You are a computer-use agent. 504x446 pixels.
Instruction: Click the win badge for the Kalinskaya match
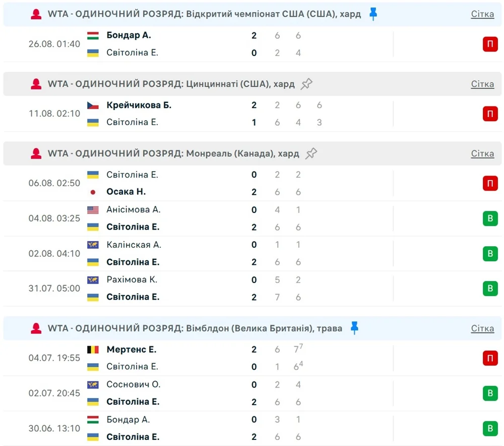490,253
